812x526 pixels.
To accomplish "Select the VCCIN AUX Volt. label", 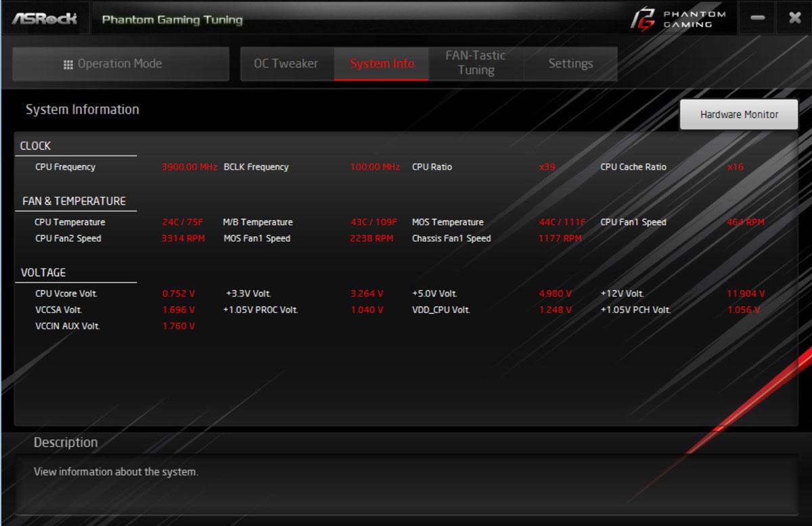I will click(x=68, y=327).
